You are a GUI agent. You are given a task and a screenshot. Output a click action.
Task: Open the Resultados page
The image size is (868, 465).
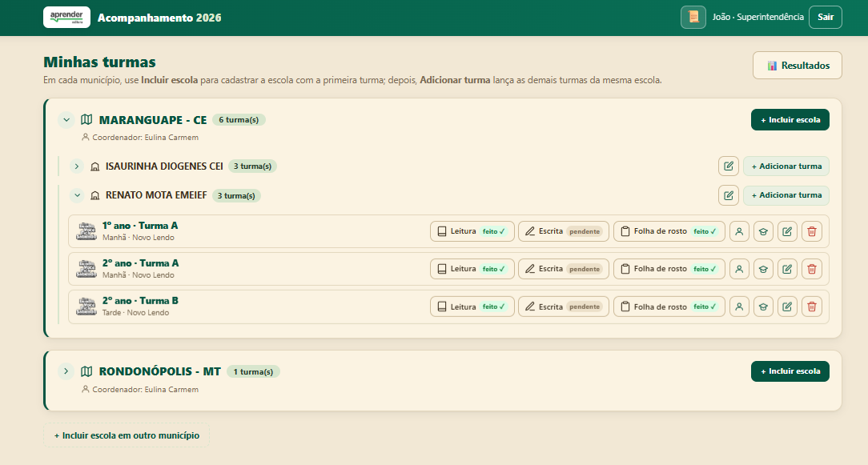point(798,66)
